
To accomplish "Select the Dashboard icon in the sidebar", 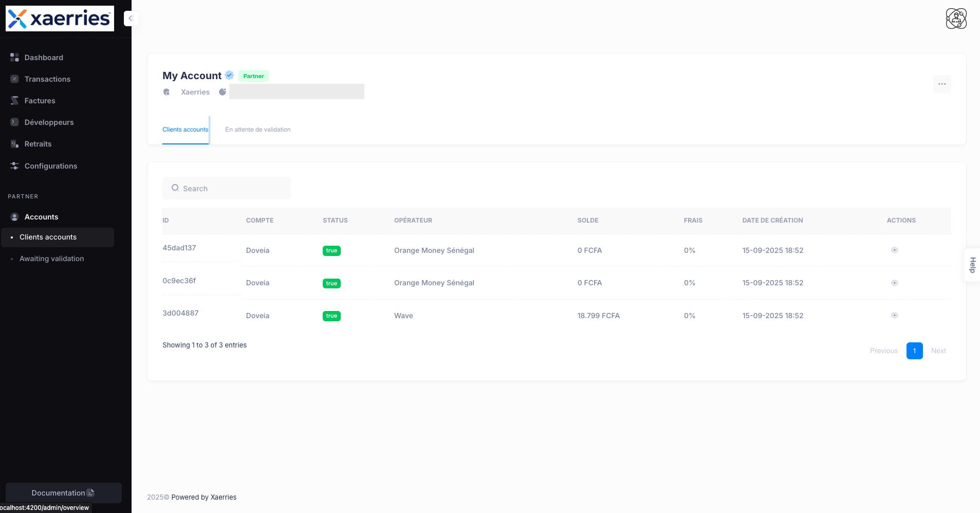I will tap(14, 57).
